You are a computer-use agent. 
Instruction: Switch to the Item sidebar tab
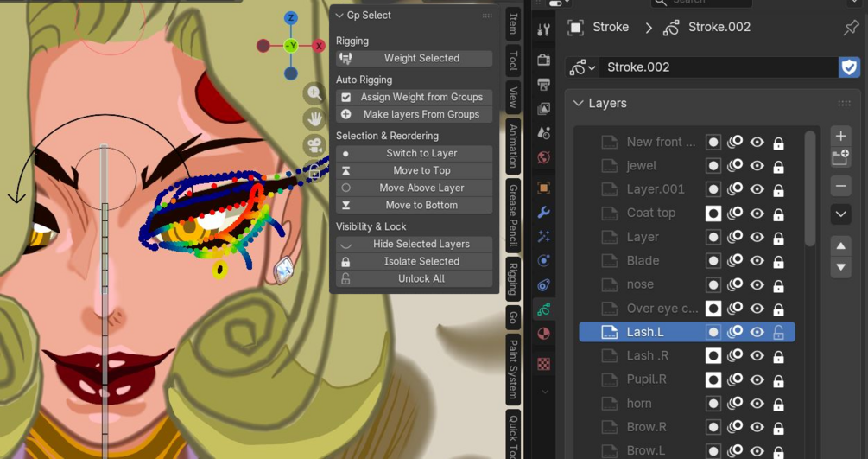[513, 23]
